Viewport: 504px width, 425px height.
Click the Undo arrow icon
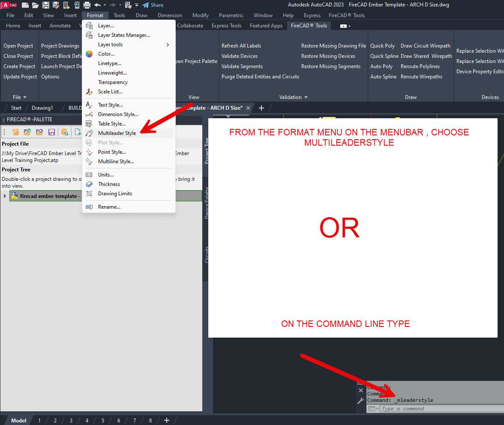pyautogui.click(x=97, y=5)
